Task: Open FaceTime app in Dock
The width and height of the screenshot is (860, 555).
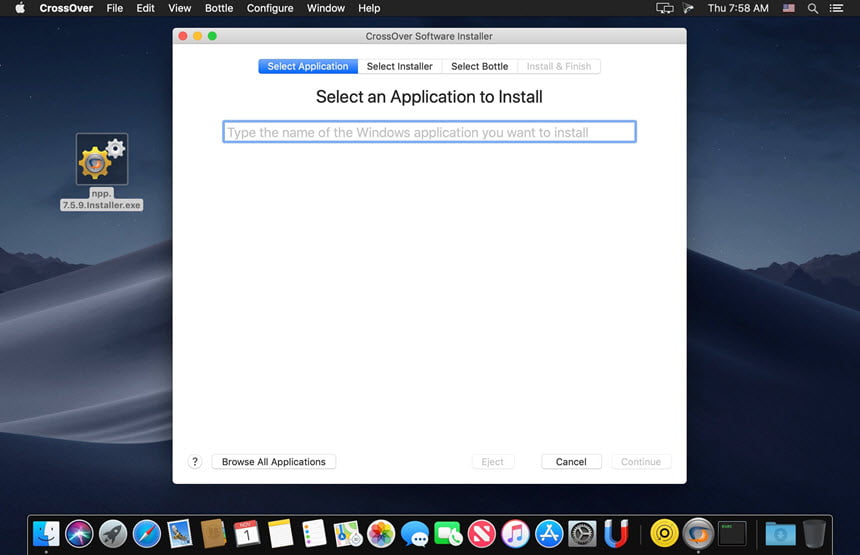Action: coord(448,533)
